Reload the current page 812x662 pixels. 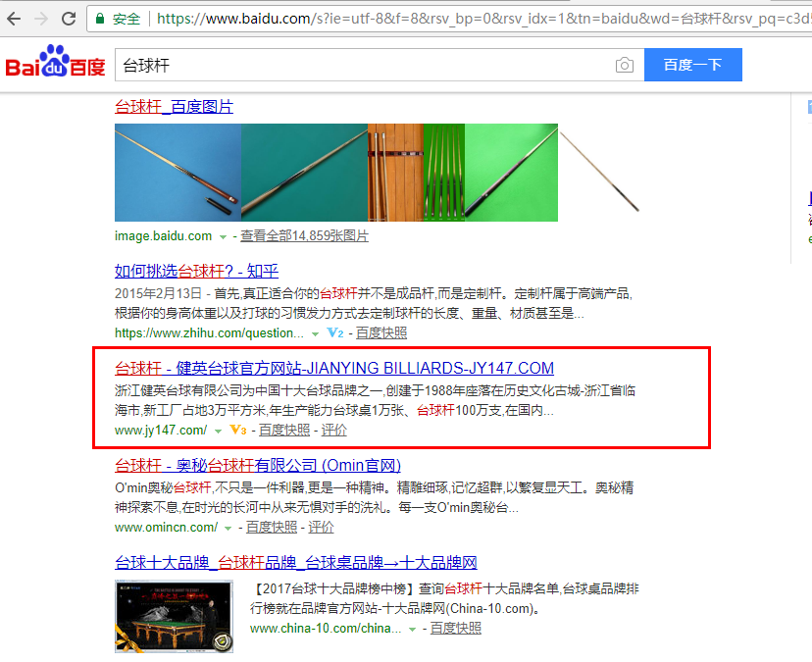tap(69, 19)
